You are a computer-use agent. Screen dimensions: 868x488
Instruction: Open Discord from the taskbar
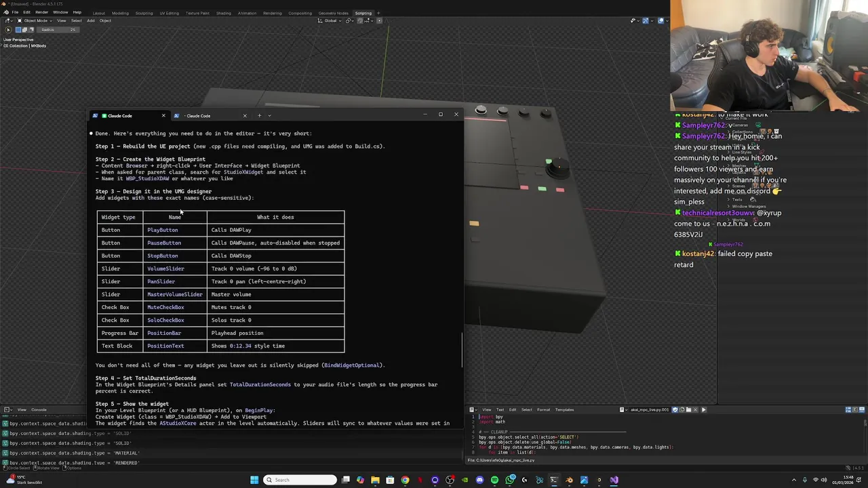[x=479, y=480]
